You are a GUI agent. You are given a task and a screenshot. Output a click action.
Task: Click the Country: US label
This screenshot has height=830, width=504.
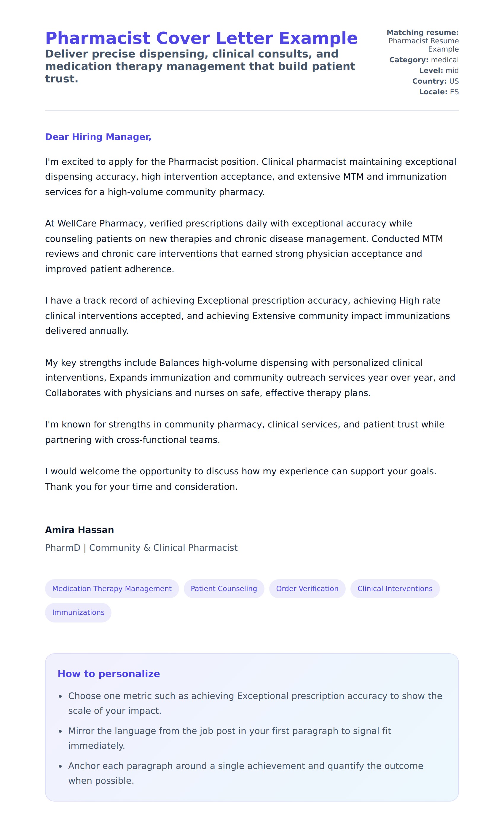(x=435, y=81)
